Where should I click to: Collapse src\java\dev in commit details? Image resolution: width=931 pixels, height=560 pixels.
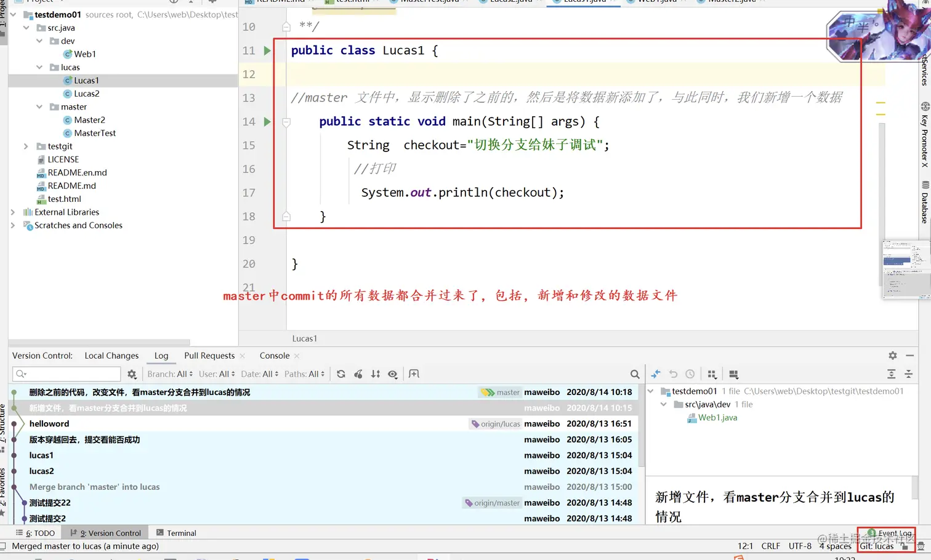663,404
